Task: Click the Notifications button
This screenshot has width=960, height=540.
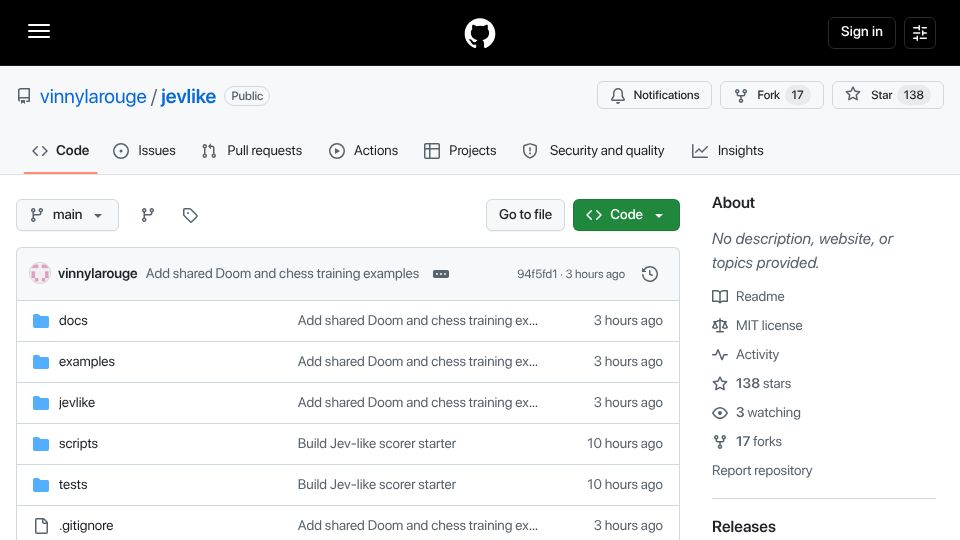Action: click(654, 95)
